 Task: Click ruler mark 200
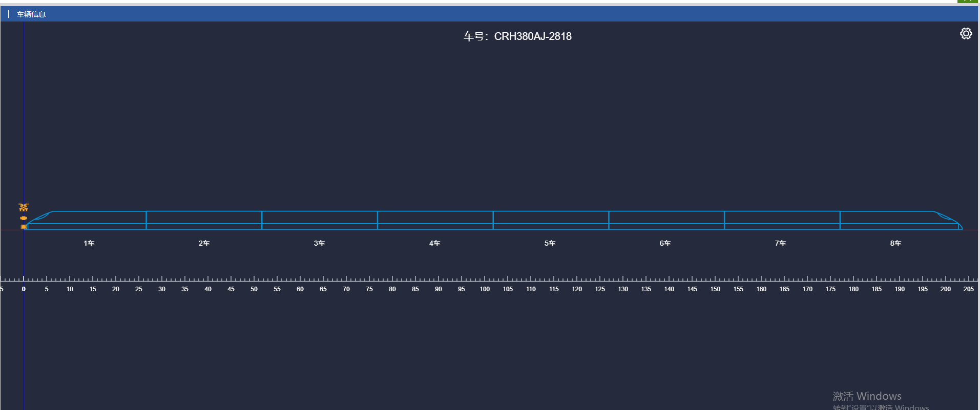[x=946, y=289]
